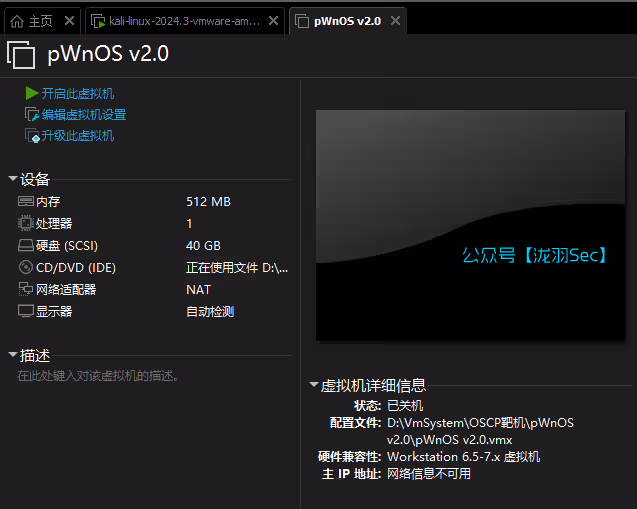Collapse the 设备 devices section

click(13, 179)
